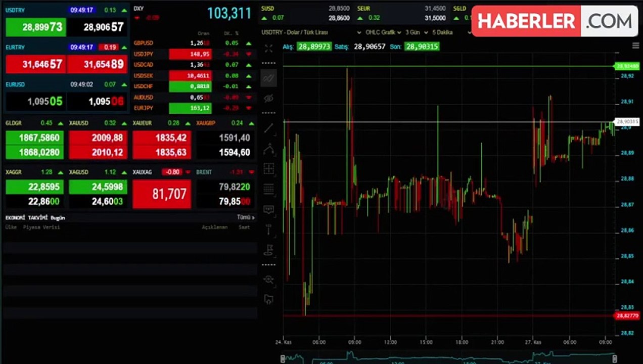Click the Son value 28,90315 above chart

point(422,47)
